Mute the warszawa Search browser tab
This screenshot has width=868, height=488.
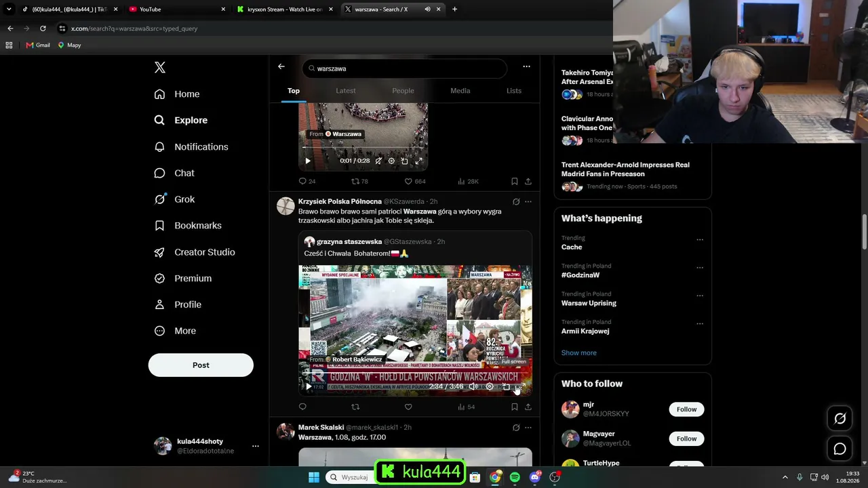pos(427,9)
